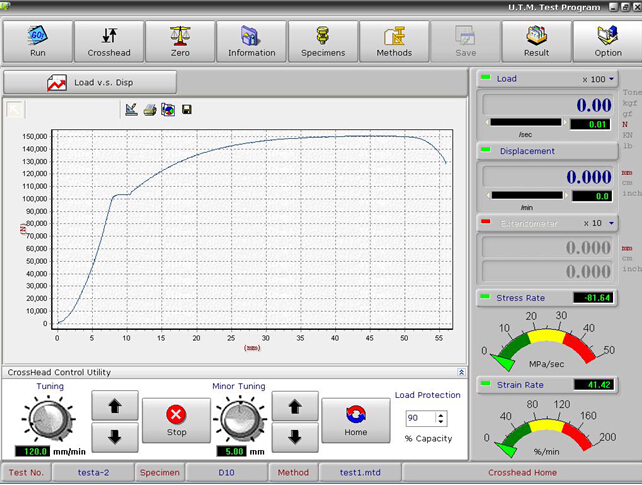Image resolution: width=642 pixels, height=485 pixels.
Task: Click the Zero balance scale icon
Action: (180, 35)
